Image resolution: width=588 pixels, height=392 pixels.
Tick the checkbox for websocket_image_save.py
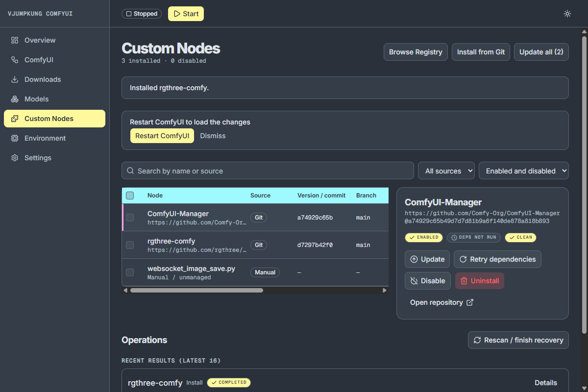[130, 272]
